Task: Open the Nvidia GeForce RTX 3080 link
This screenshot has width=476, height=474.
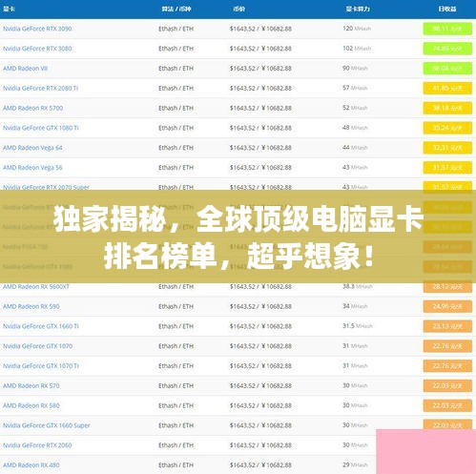Action: [37, 49]
